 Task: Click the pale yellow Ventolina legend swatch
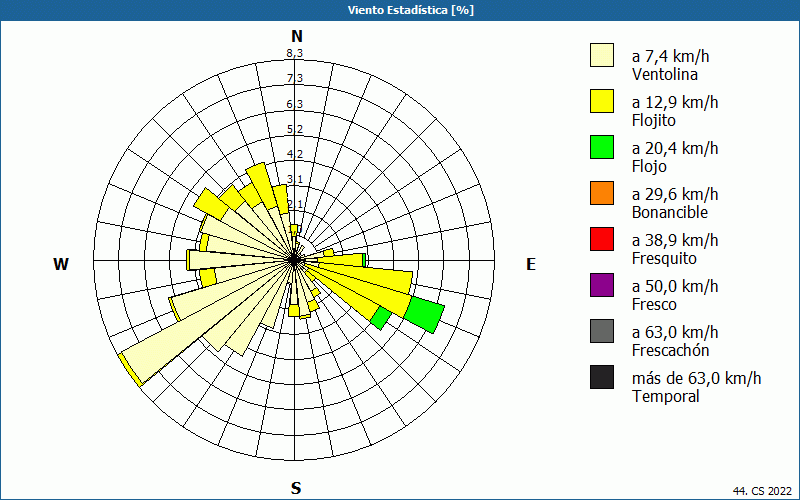tap(602, 55)
